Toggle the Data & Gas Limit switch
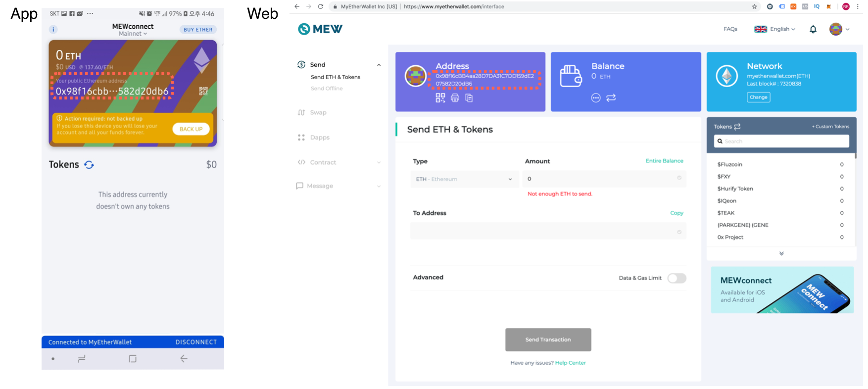868x389 pixels. tap(677, 278)
